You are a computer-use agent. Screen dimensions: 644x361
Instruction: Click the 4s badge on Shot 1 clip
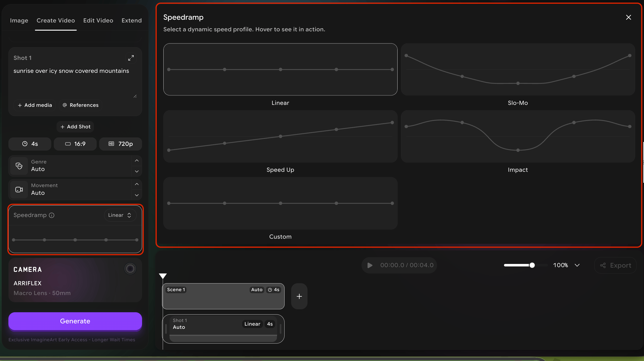[270, 324]
